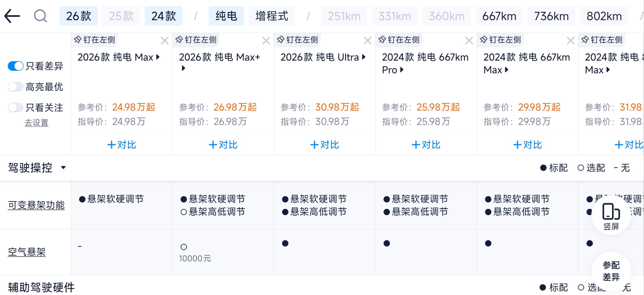Pin the 2026款 纯电 Ultra column left
The width and height of the screenshot is (644, 295).
[297, 40]
